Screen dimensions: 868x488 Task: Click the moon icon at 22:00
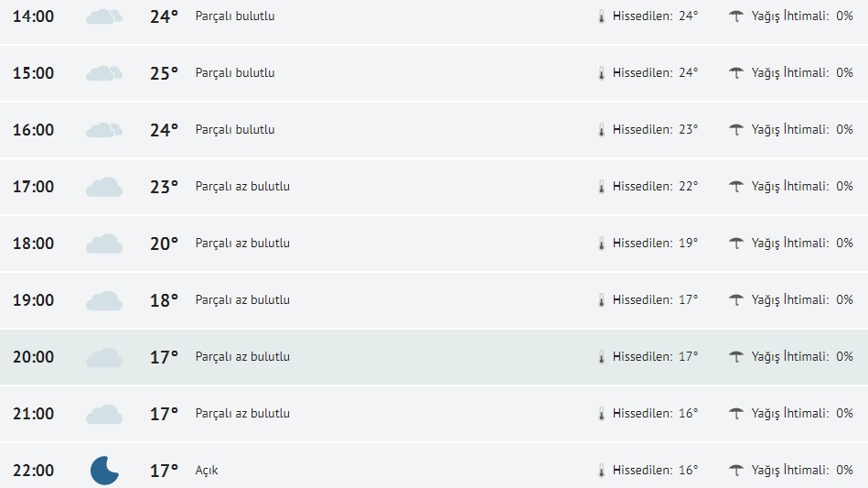click(104, 471)
